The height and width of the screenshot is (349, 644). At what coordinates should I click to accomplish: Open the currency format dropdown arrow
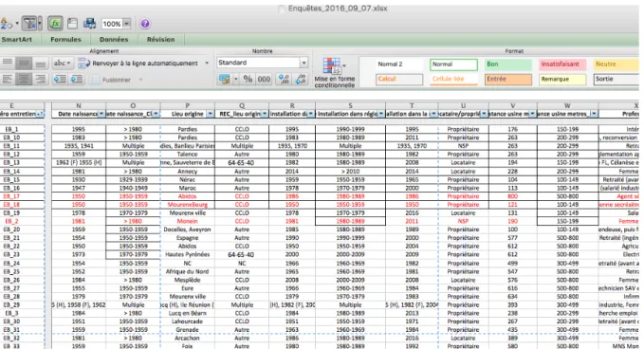click(x=236, y=80)
